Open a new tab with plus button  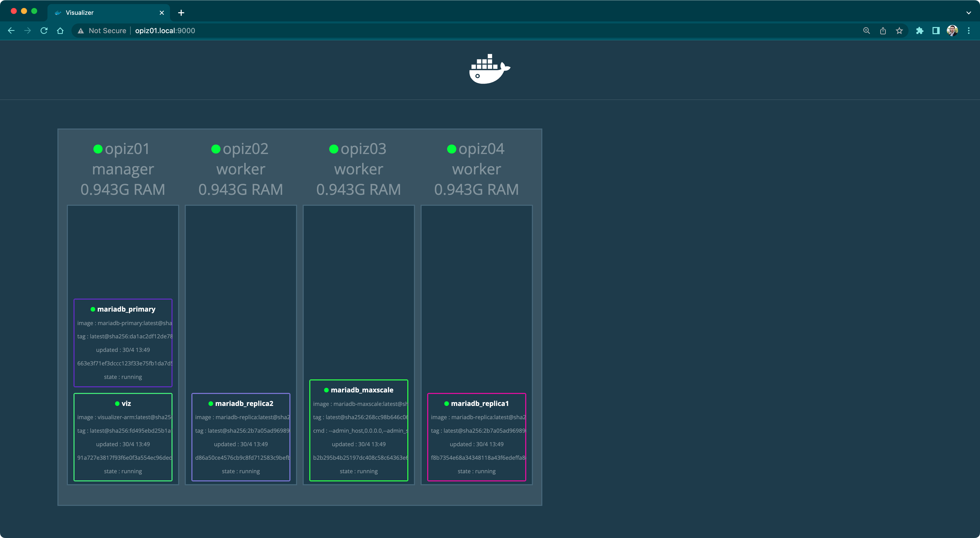click(x=181, y=12)
